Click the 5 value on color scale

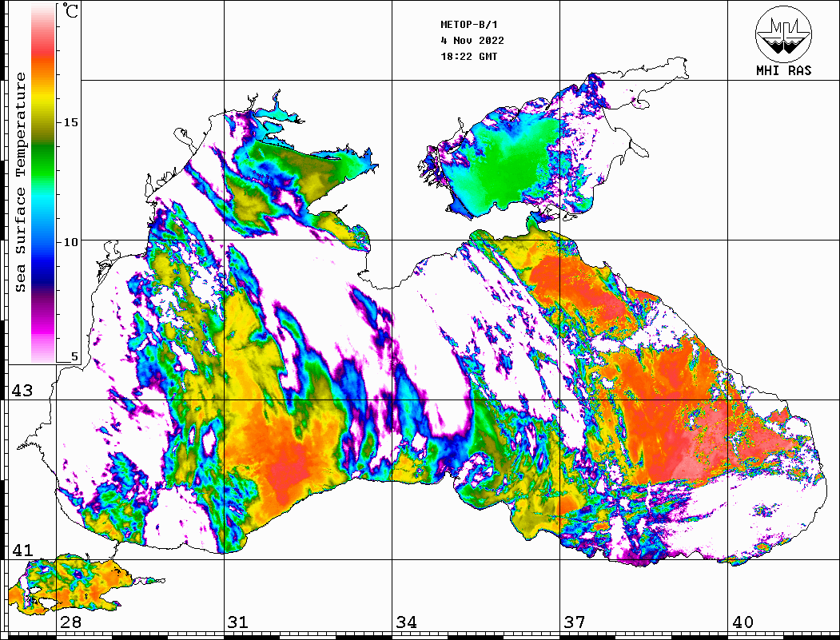(x=74, y=356)
